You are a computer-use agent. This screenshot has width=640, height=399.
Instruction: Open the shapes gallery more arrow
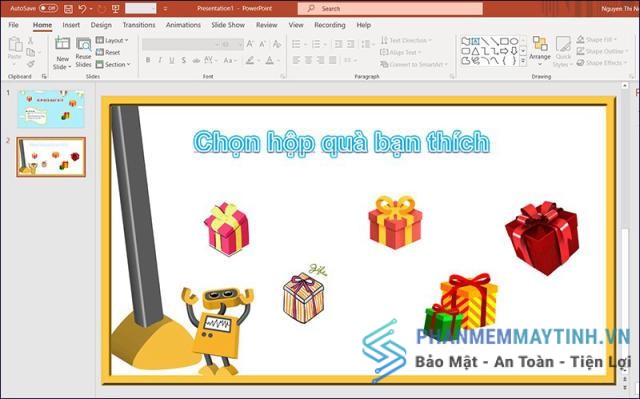[x=523, y=62]
